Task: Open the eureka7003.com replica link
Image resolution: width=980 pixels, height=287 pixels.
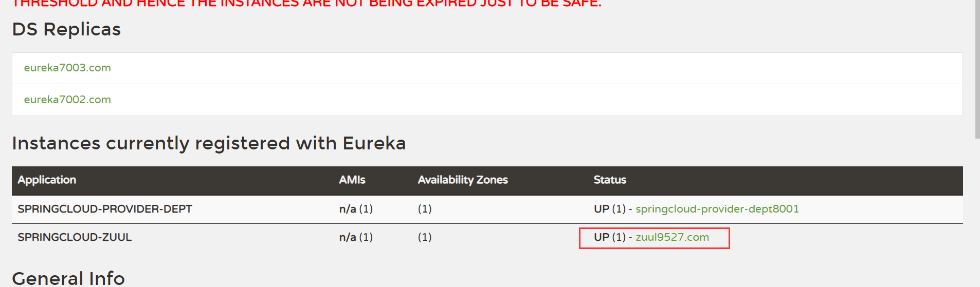Action: (x=67, y=68)
